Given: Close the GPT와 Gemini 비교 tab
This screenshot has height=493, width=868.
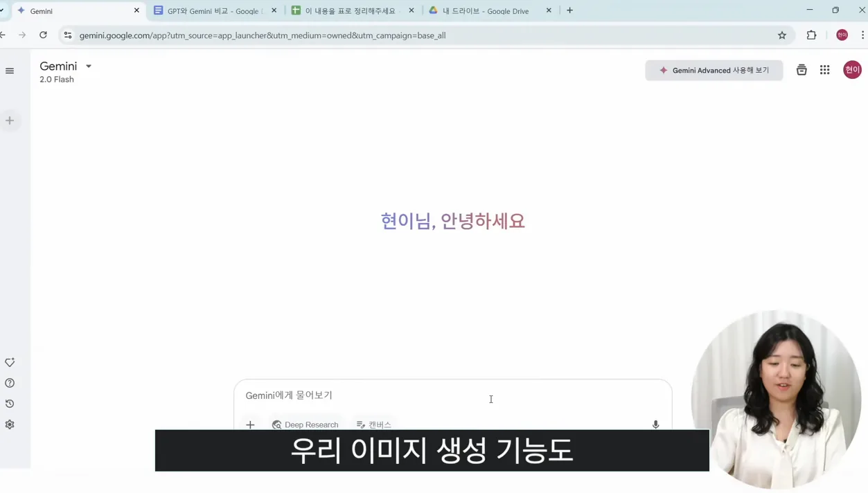Looking at the screenshot, I should (x=274, y=10).
